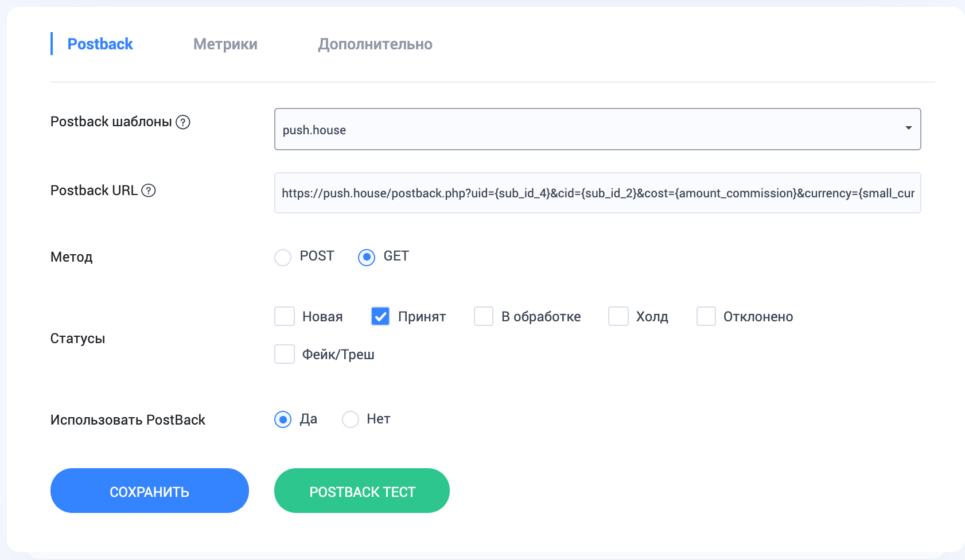Check the Отклонено status checkbox

coord(706,316)
